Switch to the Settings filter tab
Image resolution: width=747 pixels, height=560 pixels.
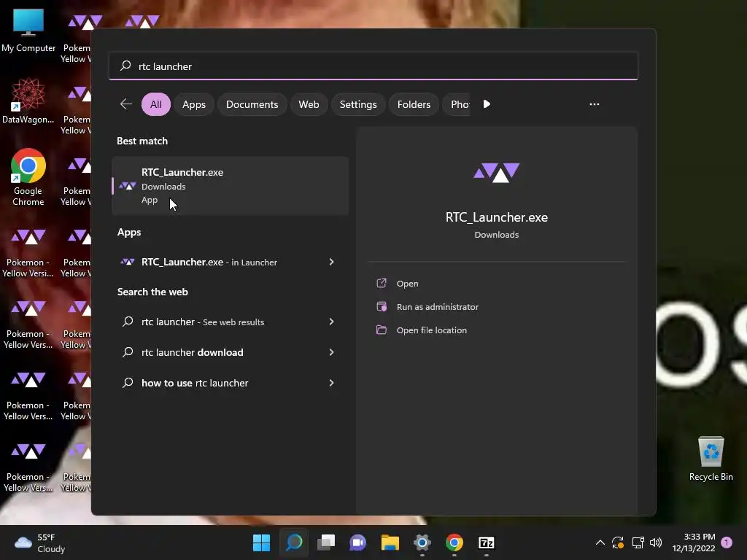pos(358,104)
